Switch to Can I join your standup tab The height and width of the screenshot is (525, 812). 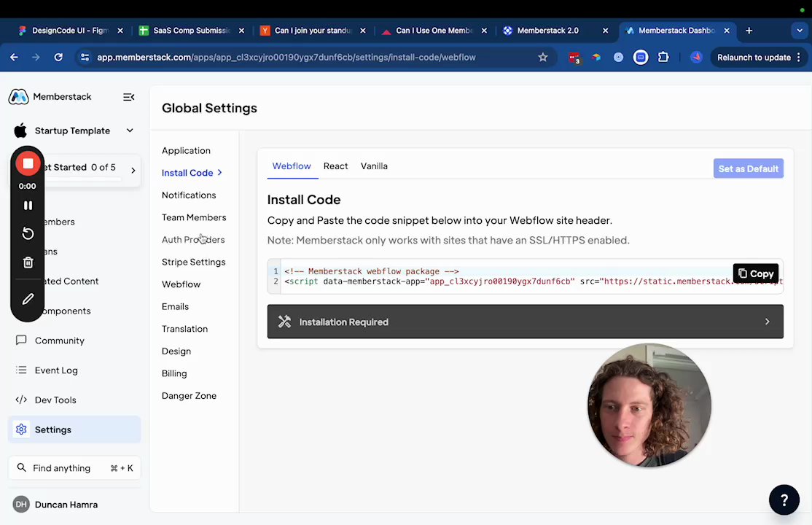point(313,31)
